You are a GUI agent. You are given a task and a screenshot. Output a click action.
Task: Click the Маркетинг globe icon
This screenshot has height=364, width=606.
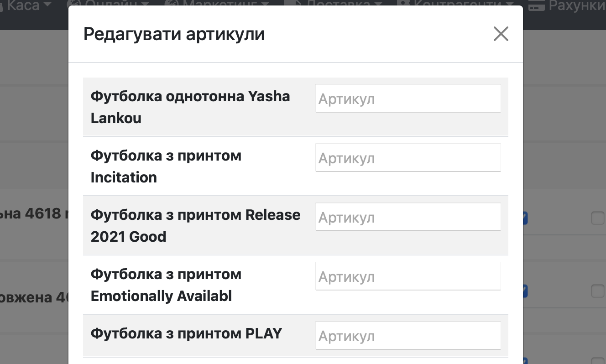[x=172, y=4]
